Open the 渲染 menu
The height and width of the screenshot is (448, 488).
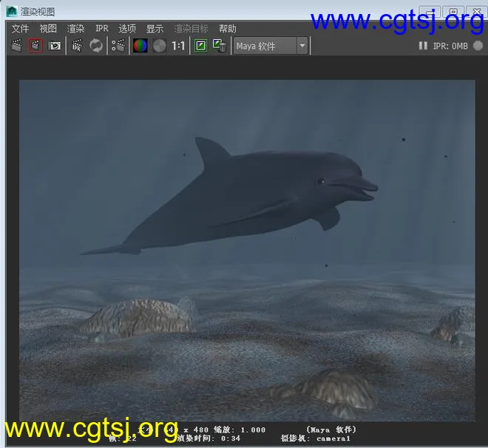pos(75,29)
